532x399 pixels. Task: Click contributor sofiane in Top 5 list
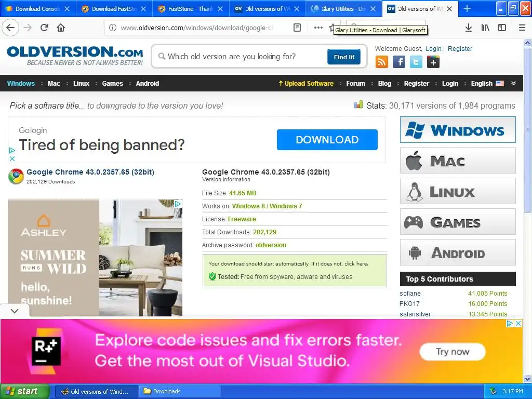[x=410, y=294]
